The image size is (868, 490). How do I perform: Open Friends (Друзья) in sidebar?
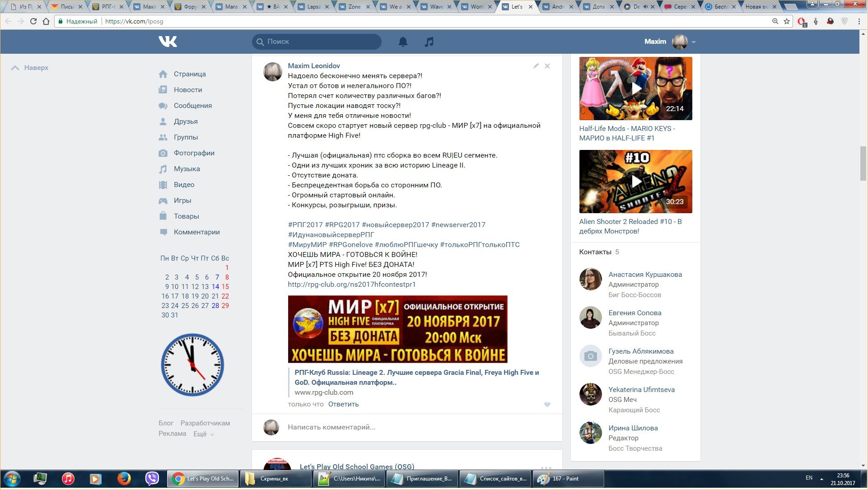tap(185, 121)
